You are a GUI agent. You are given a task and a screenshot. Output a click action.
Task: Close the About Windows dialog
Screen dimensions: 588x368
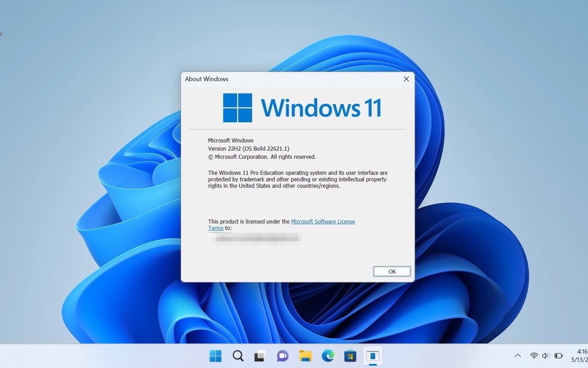pos(406,79)
